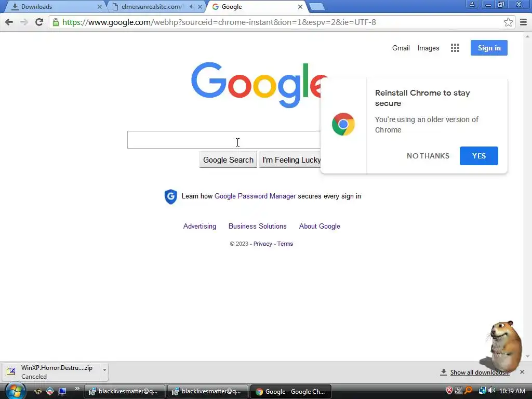Click the computer monitor quick launch icon
Image resolution: width=532 pixels, height=399 pixels.
(x=62, y=391)
